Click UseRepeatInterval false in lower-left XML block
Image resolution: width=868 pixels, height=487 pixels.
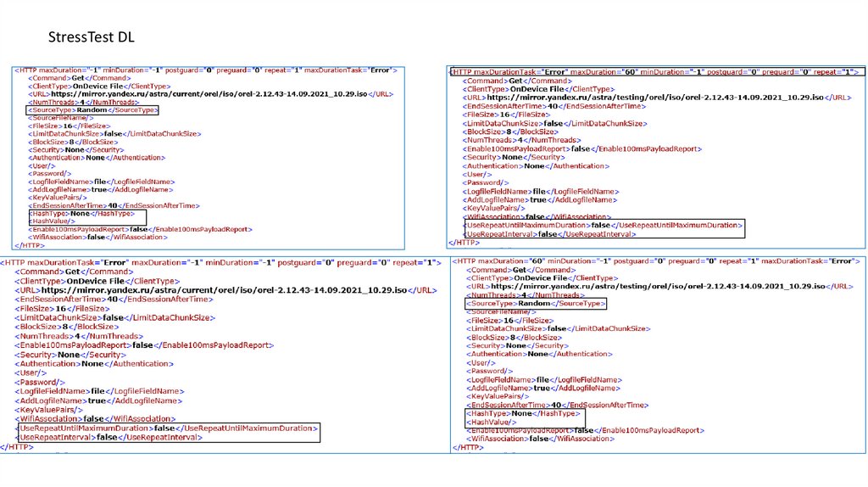click(111, 437)
